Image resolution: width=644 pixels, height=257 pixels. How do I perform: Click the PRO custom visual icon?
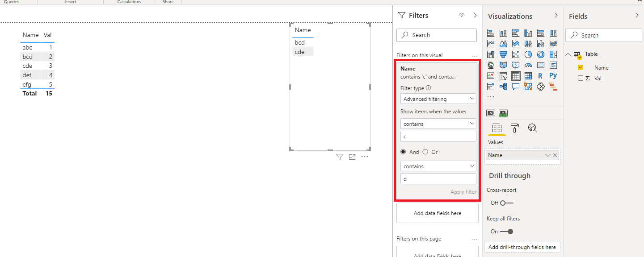[503, 113]
